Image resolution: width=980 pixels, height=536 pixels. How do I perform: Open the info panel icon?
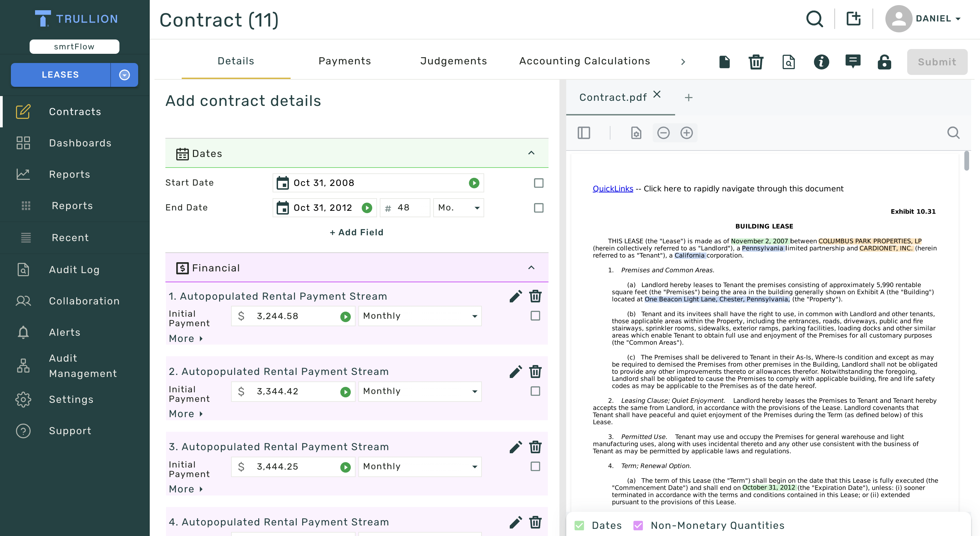pyautogui.click(x=821, y=62)
